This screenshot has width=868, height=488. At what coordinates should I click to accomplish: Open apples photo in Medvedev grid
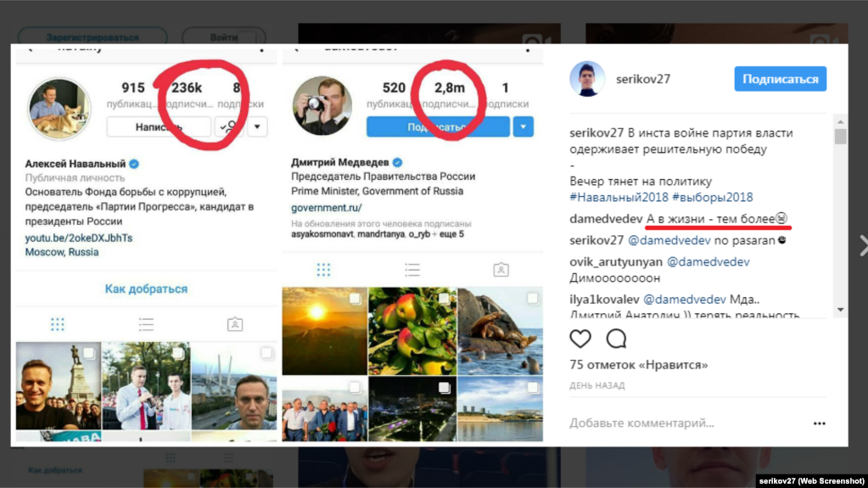coord(412,331)
